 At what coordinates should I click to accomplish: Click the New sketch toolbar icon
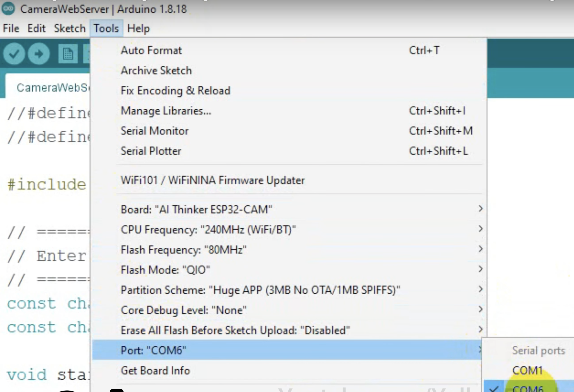pyautogui.click(x=68, y=54)
